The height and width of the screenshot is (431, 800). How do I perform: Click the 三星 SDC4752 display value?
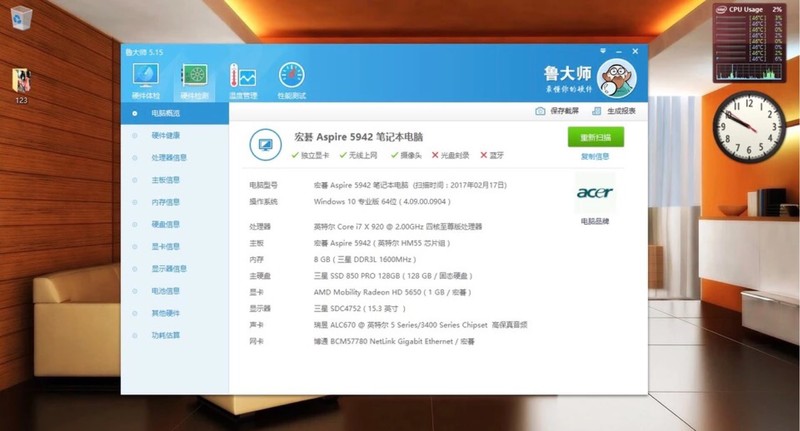click(x=360, y=309)
